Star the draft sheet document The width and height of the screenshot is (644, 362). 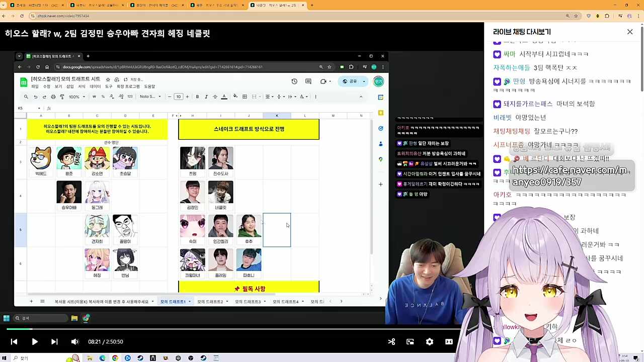[108, 79]
